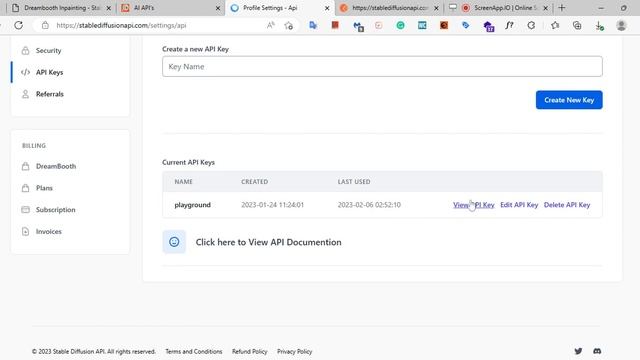Click last used date 2023-02-06 02:52:10
The image size is (640, 360).
369,205
